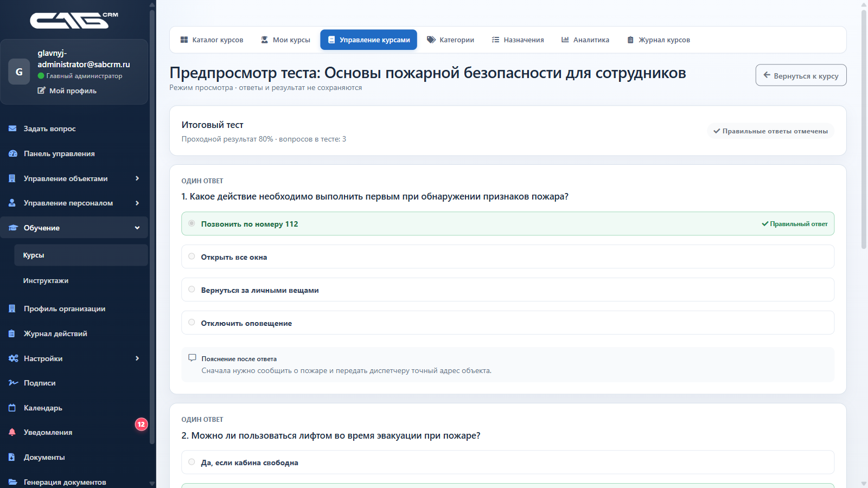Screen dimensions: 868x488
Task: Collapse the Обучение section chevron
Action: pos(137,228)
